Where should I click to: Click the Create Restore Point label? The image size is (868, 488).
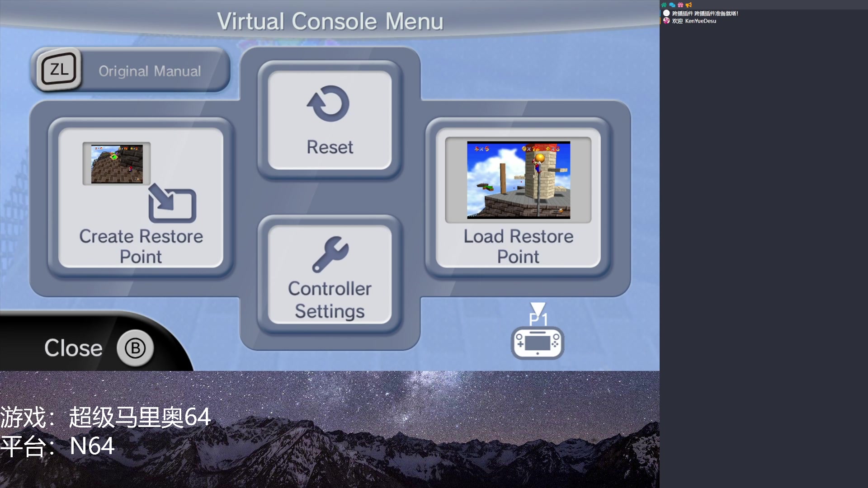[141, 246]
